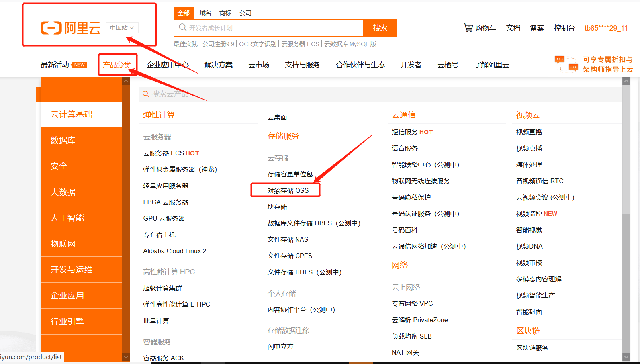Open GPU 云服务器 product link
The width and height of the screenshot is (640, 364).
click(x=164, y=219)
